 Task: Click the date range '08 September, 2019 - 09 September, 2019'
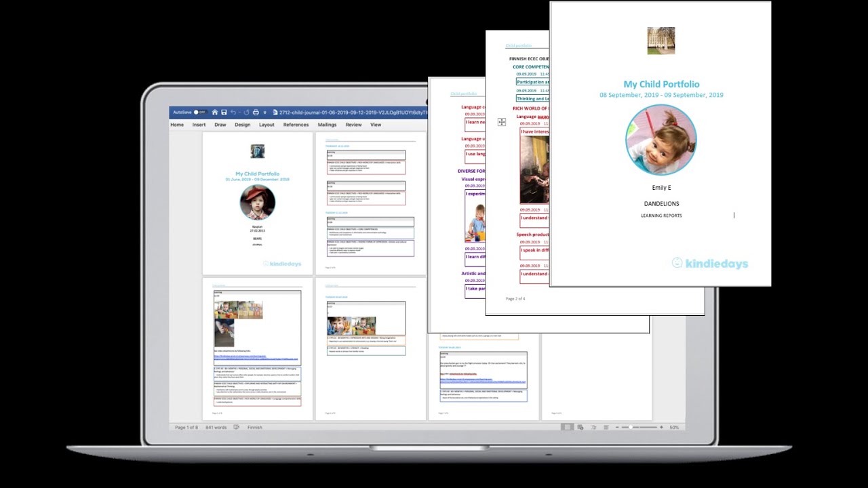pos(661,95)
